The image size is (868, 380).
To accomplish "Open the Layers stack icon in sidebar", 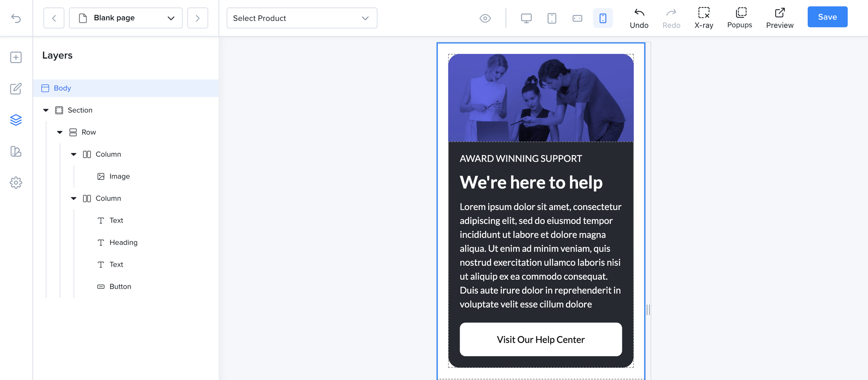I will [16, 120].
